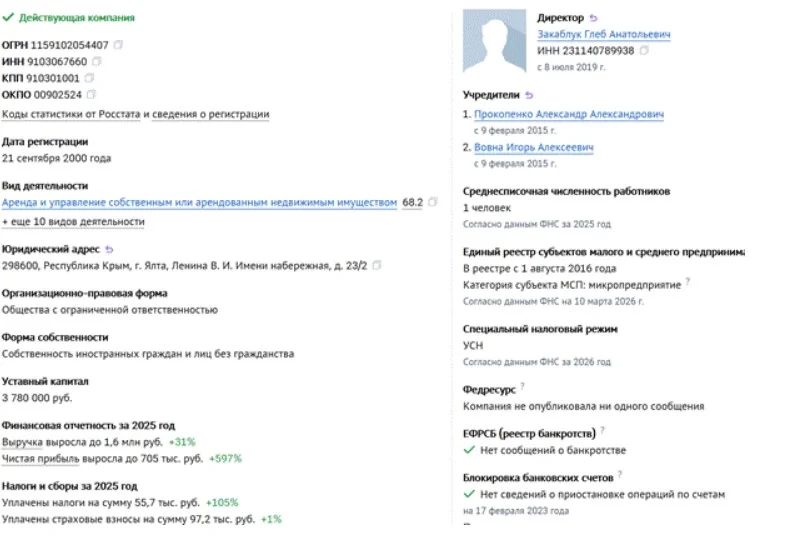Open the question mark hint next to ЕФРСБ
The height and width of the screenshot is (539, 797).
click(x=606, y=432)
